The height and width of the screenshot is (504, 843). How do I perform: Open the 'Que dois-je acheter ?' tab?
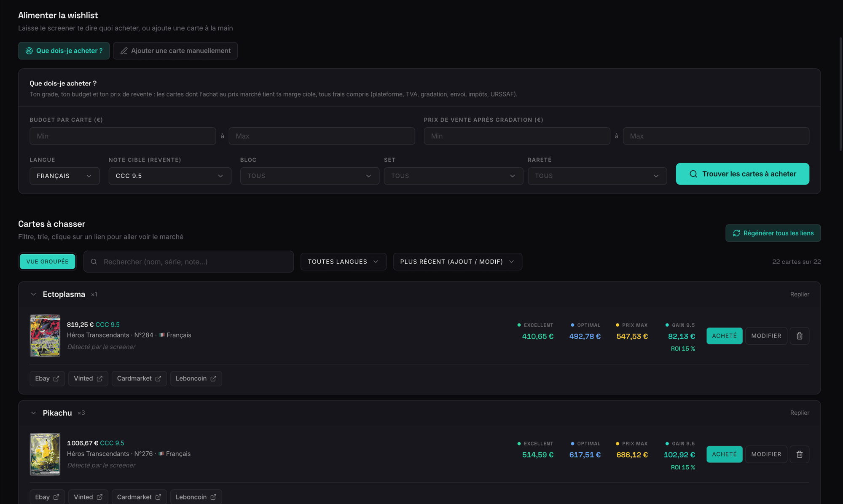tap(64, 51)
